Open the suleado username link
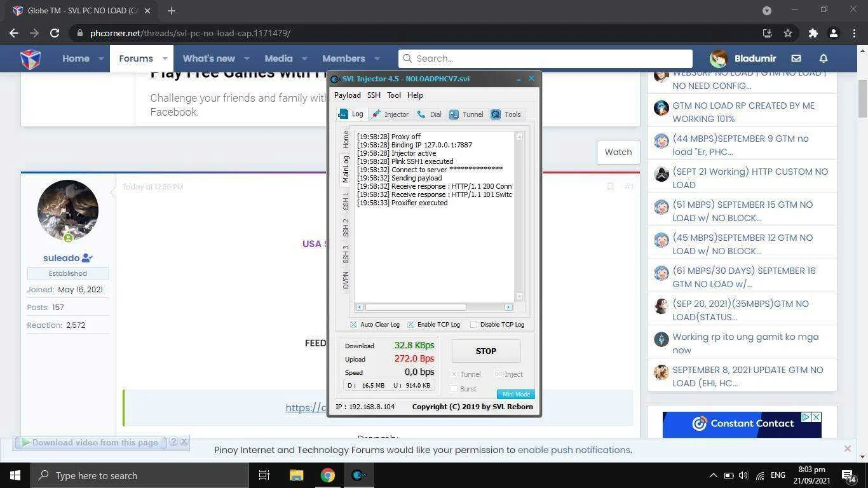Screen dimensions: 868x488 click(62, 258)
